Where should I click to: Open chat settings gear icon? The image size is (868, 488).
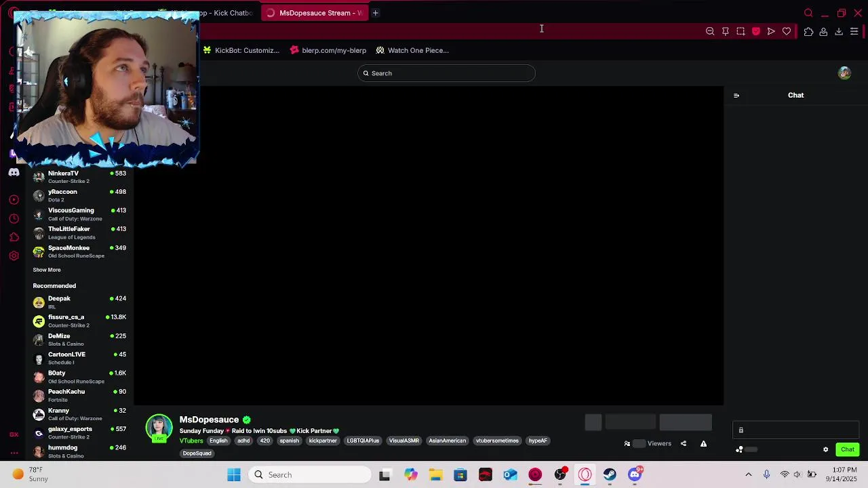[825, 449]
